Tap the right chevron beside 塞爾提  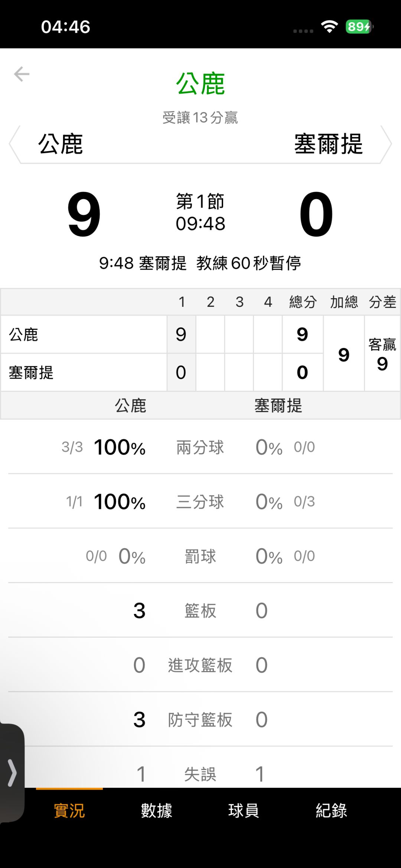[387, 144]
